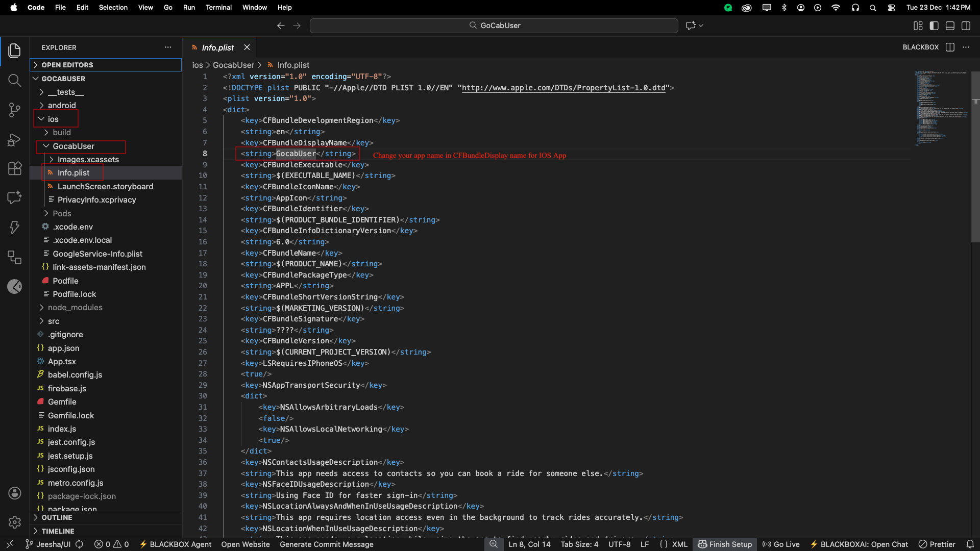Click the split editor icon beside BLACKBOX
This screenshot has height=551, width=980.
(950, 47)
